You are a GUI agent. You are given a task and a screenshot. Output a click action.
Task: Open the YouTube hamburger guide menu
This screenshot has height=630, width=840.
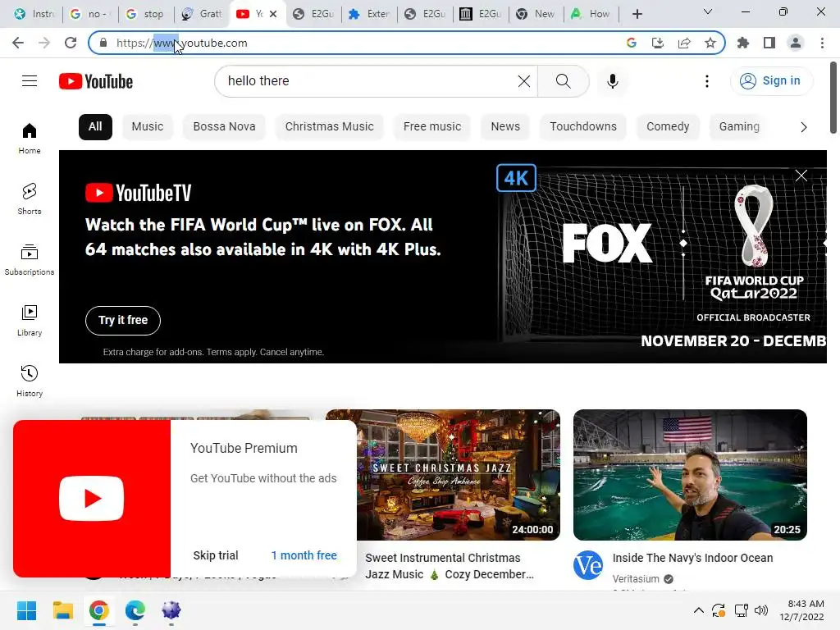pyautogui.click(x=30, y=81)
